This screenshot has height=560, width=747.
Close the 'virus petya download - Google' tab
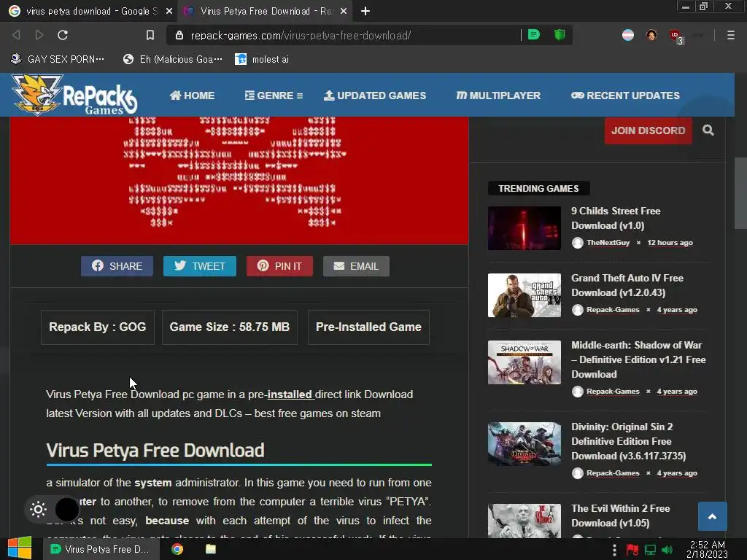pos(169,11)
